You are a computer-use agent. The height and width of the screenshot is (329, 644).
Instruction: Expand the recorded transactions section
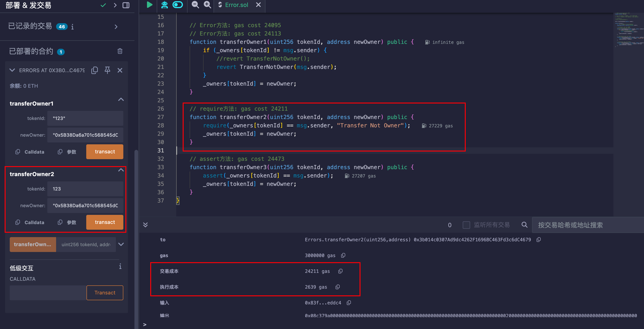tap(116, 27)
